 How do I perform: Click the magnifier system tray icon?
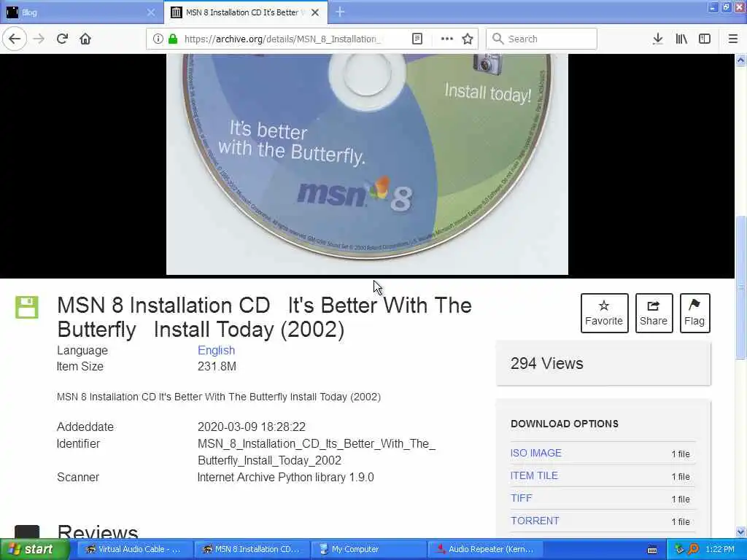click(x=693, y=549)
